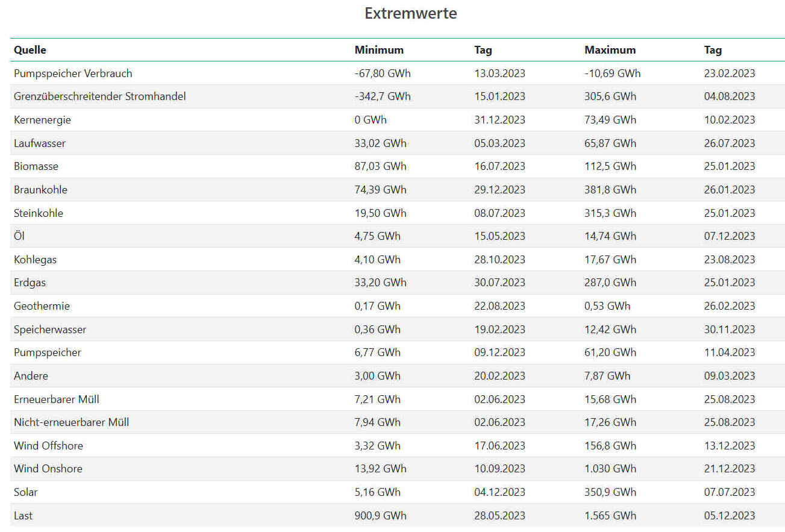Click the Extremwerte heading

[x=410, y=13]
